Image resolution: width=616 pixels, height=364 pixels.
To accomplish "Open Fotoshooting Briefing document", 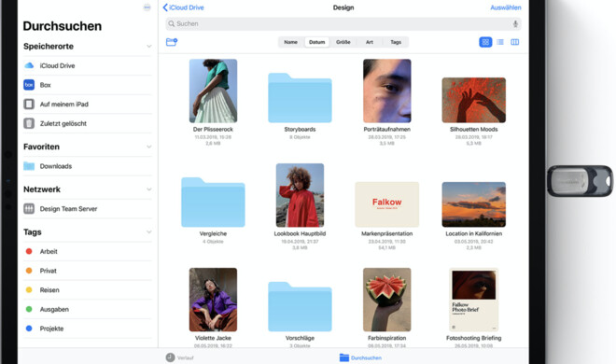I will click(474, 300).
